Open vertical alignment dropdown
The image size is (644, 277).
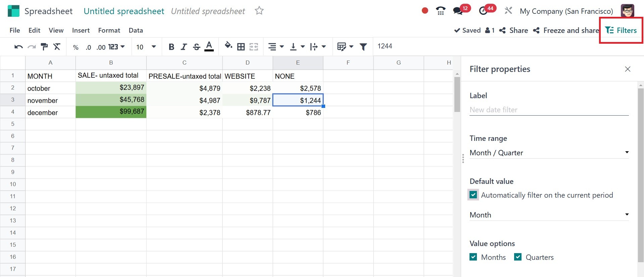point(297,47)
